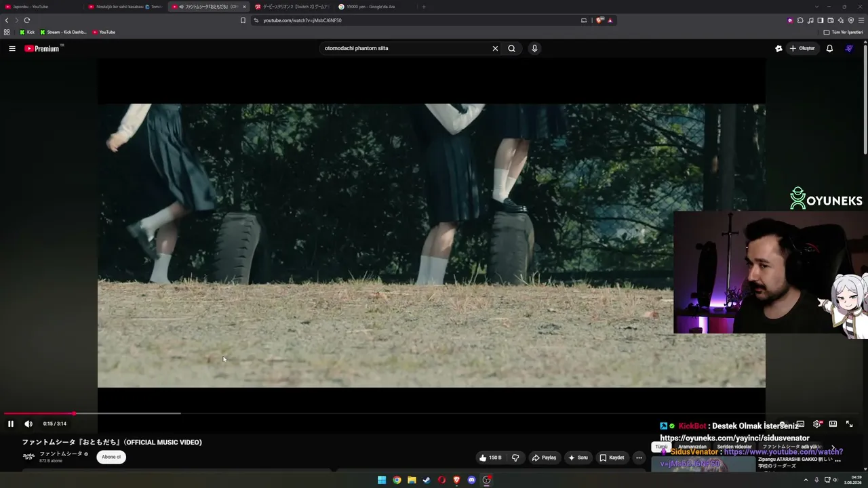Open the Windows Start menu
Screen dimensions: 868x488
pos(382,480)
